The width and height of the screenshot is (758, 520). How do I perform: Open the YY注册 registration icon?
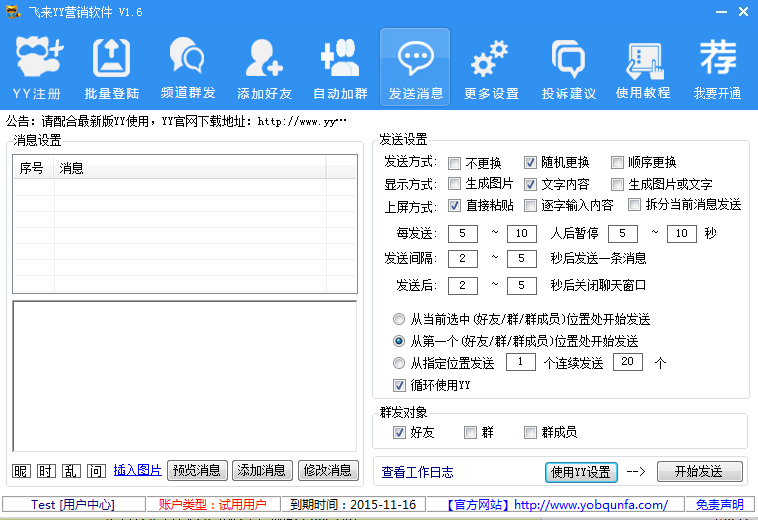click(37, 68)
